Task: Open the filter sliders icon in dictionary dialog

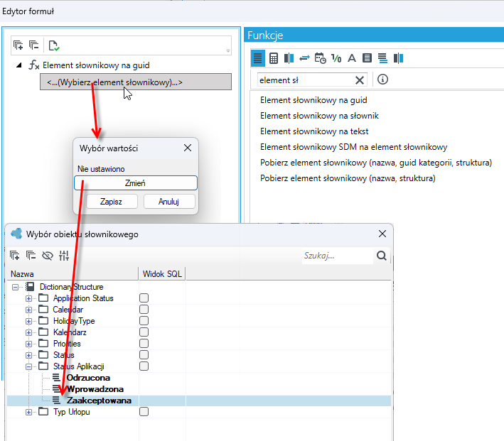Action: pyautogui.click(x=64, y=256)
